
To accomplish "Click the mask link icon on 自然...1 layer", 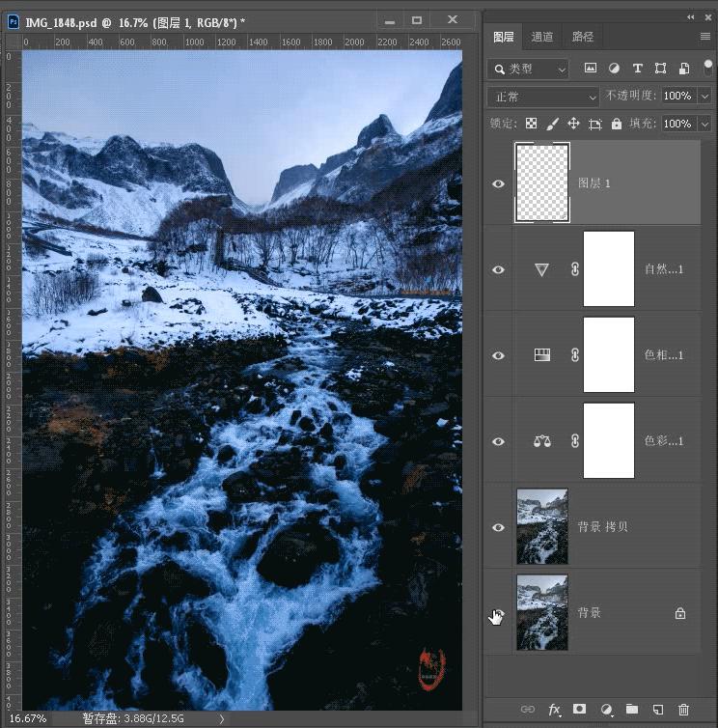I will (575, 269).
